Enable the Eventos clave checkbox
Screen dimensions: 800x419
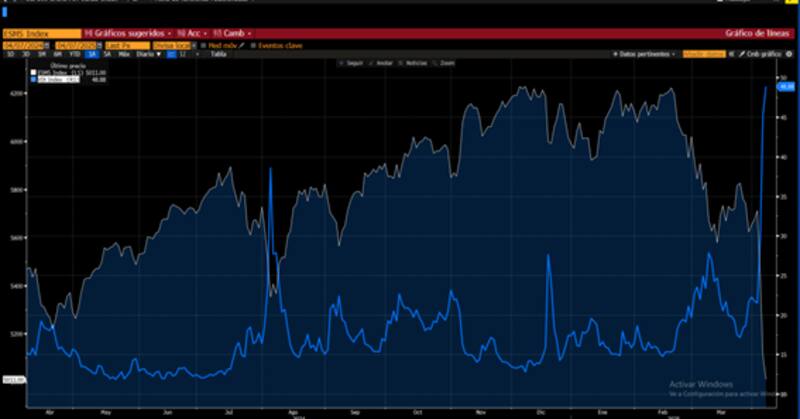(x=253, y=45)
